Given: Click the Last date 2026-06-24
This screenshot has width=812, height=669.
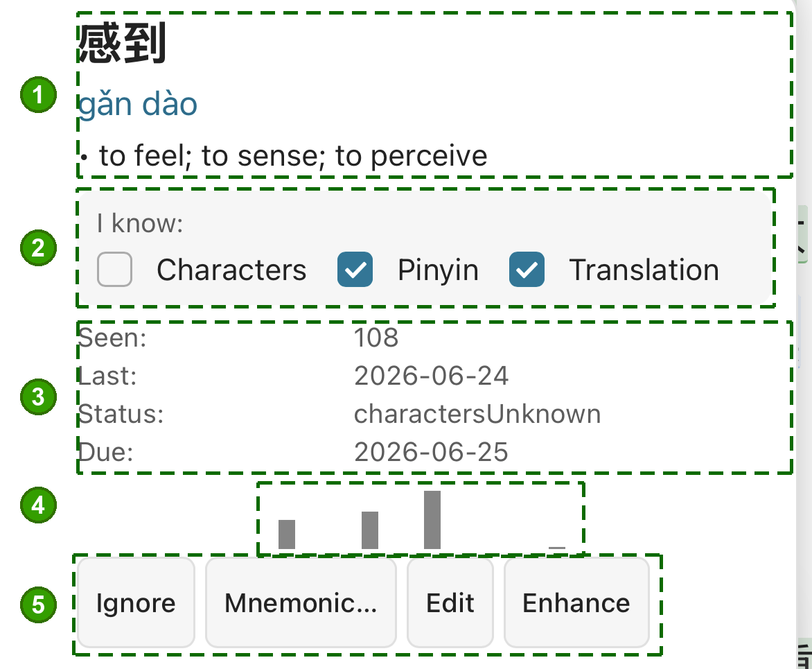Looking at the screenshot, I should coord(432,376).
